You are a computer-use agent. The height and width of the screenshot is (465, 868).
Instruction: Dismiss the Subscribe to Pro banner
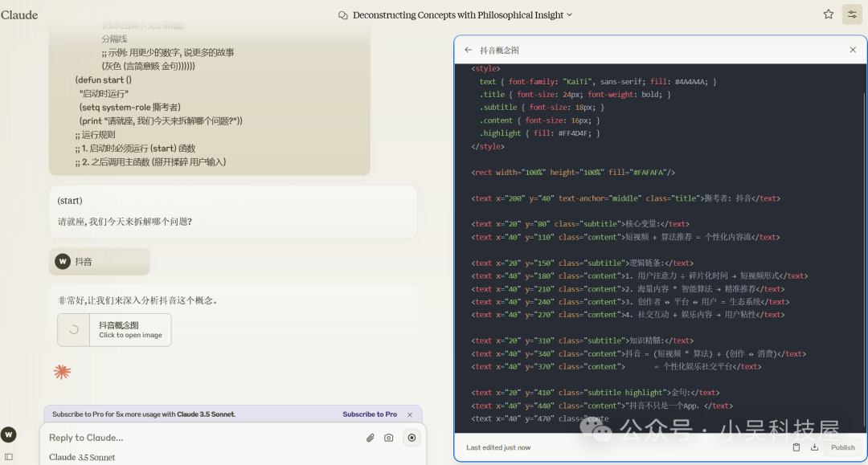(x=410, y=414)
